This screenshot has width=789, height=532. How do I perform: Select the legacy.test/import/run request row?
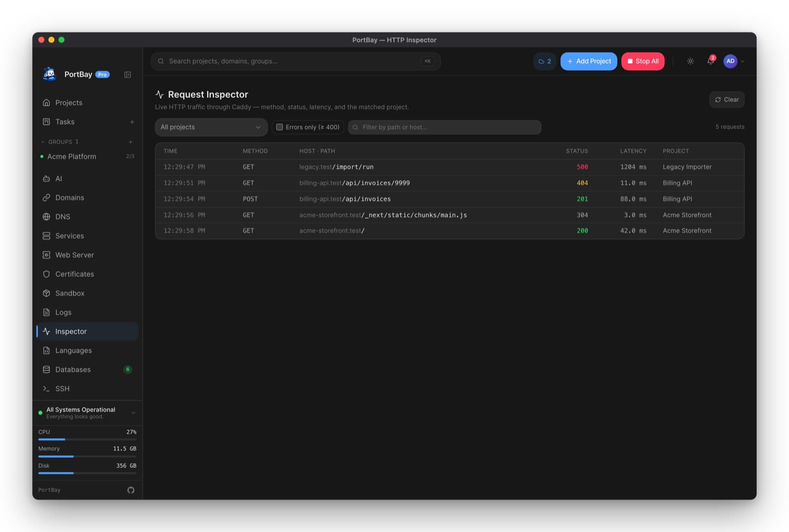pyautogui.click(x=450, y=167)
